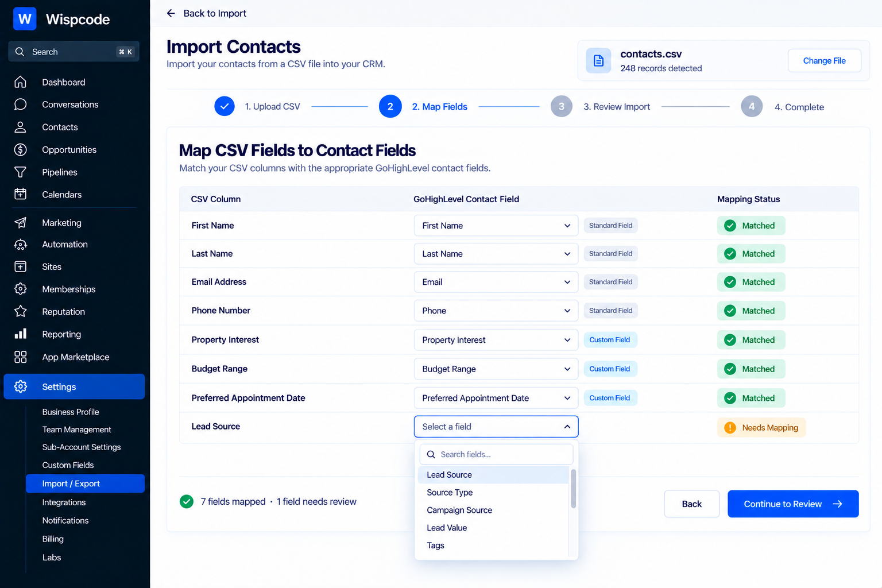Open the Reporting bar chart icon
The width and height of the screenshot is (882, 588).
20,334
